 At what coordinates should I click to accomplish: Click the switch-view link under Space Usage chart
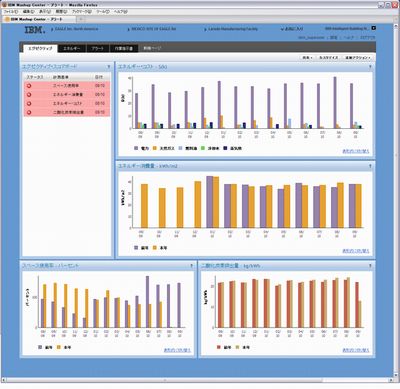[177, 350]
